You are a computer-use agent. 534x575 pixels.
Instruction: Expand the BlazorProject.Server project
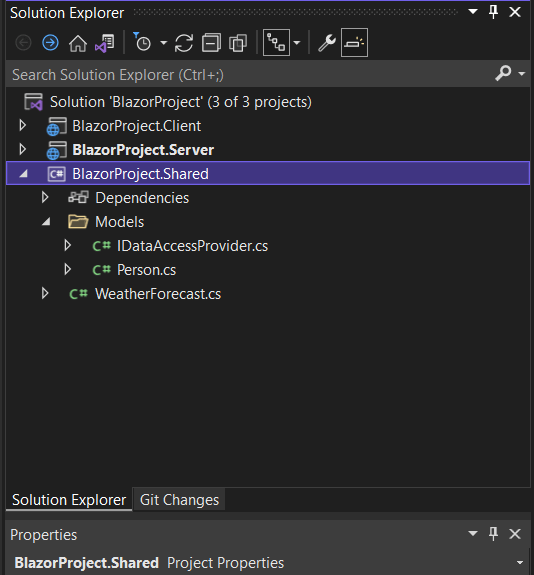click(23, 150)
